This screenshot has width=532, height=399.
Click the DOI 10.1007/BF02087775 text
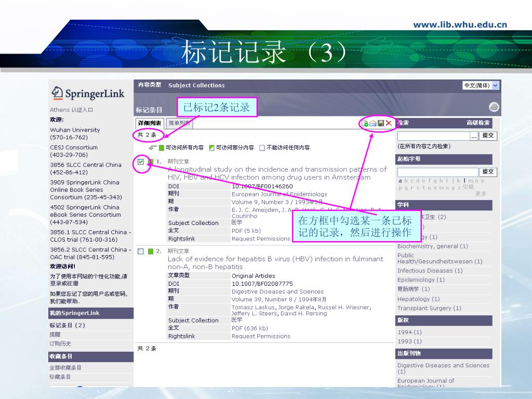pos(262,284)
